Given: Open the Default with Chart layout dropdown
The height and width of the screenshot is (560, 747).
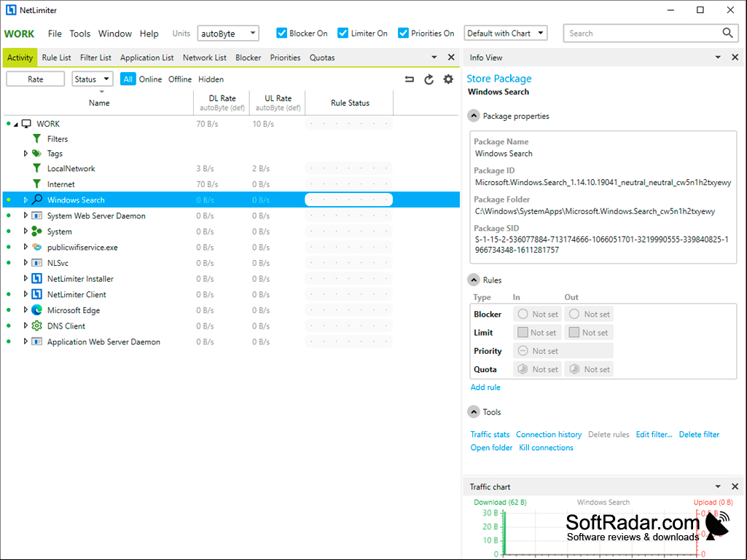Looking at the screenshot, I should pos(506,33).
